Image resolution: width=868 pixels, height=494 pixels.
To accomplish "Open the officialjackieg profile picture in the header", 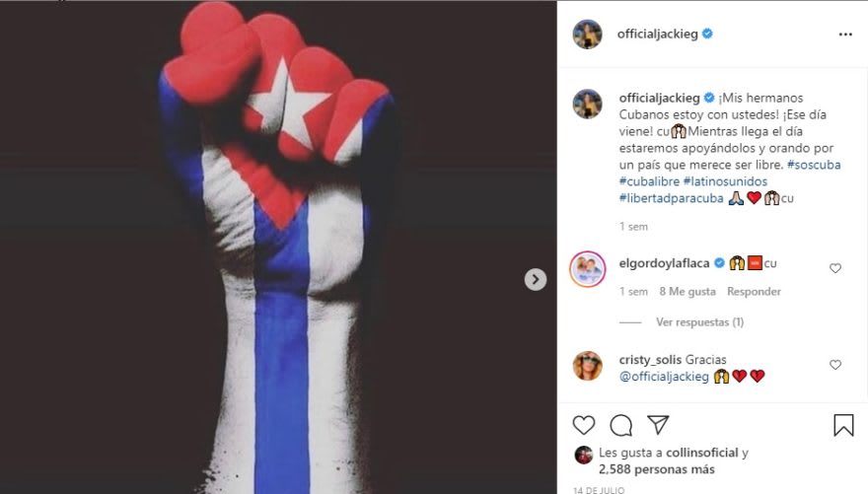I will click(x=587, y=35).
